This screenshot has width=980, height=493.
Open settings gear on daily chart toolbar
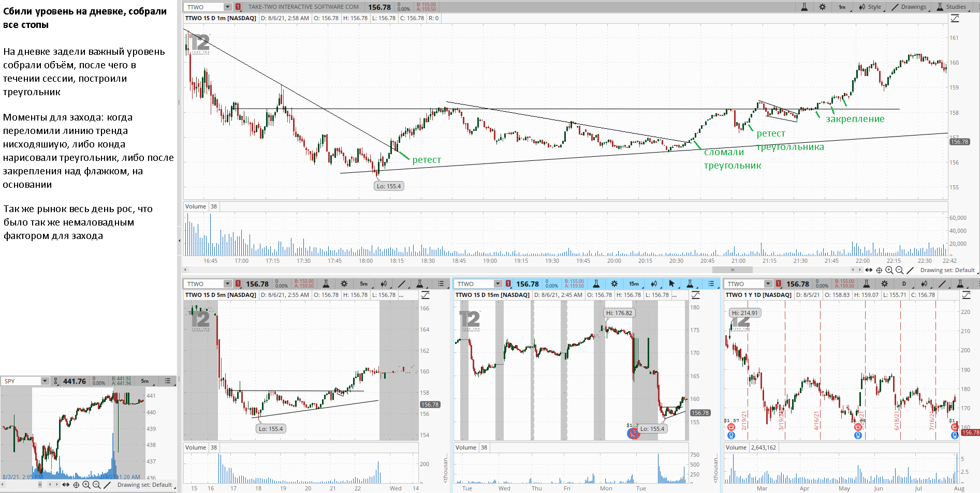point(884,283)
